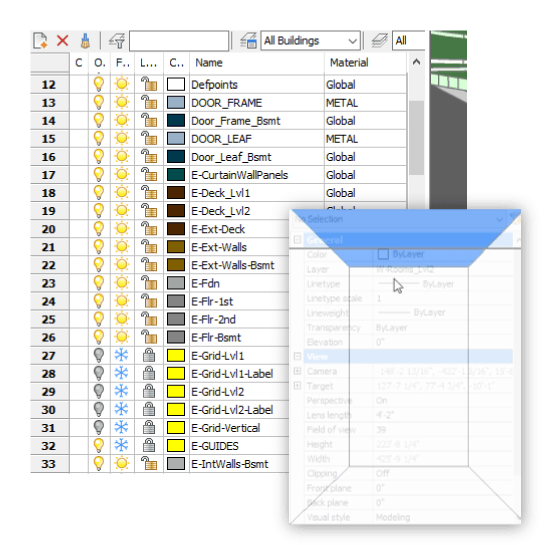Screen dimensions: 545x545
Task: Click the METAL material of DOOR_FRAME
Action: tap(342, 103)
